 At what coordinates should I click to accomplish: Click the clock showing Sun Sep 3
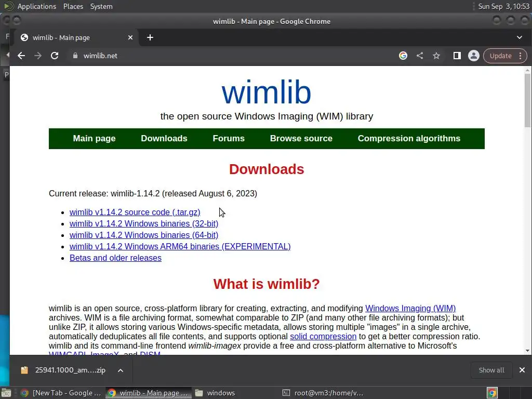[x=503, y=6]
